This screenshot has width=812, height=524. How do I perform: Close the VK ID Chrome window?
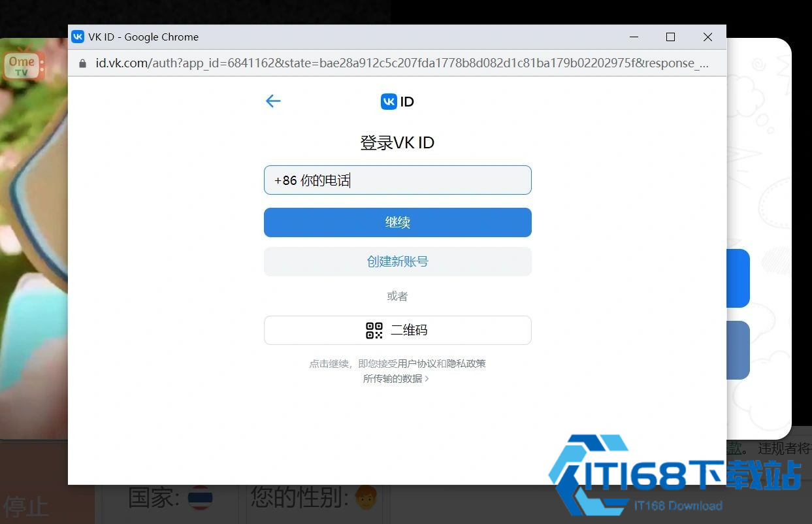coord(707,37)
